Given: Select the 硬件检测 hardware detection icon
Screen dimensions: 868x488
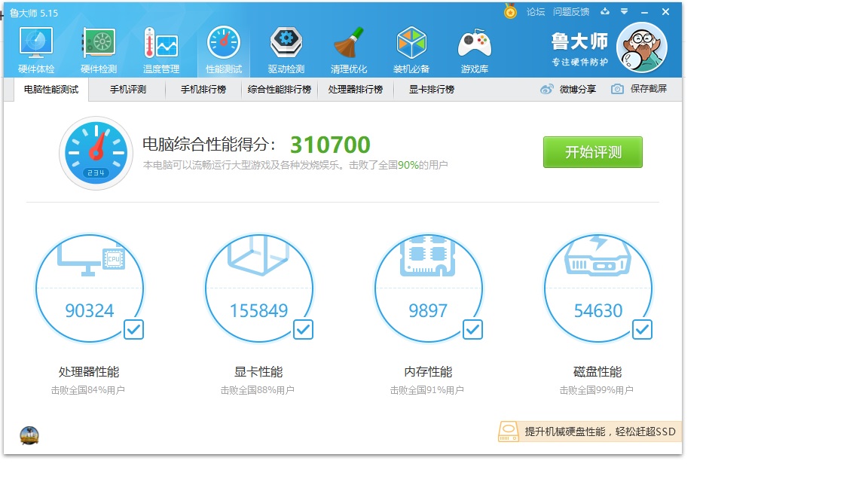Looking at the screenshot, I should [97, 45].
